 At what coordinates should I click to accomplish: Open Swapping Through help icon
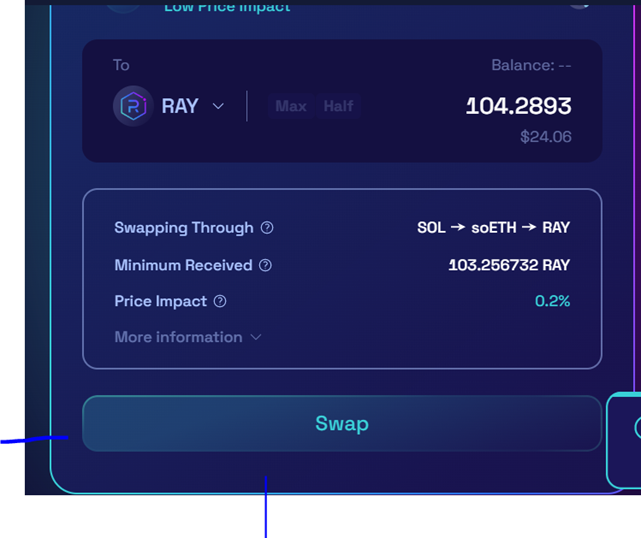[267, 228]
